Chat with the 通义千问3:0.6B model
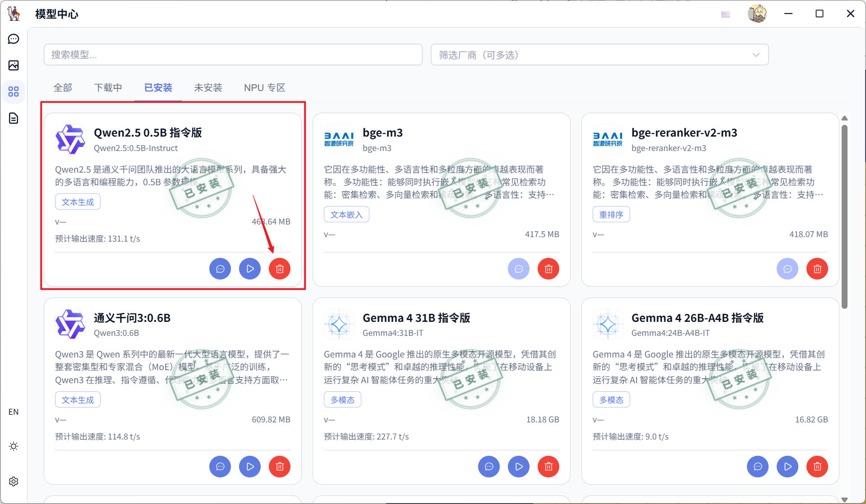 [220, 466]
